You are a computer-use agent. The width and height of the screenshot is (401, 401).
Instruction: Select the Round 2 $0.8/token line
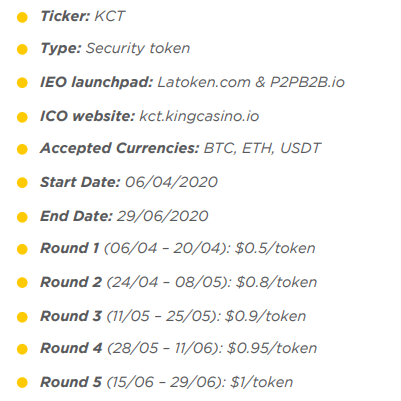(178, 282)
